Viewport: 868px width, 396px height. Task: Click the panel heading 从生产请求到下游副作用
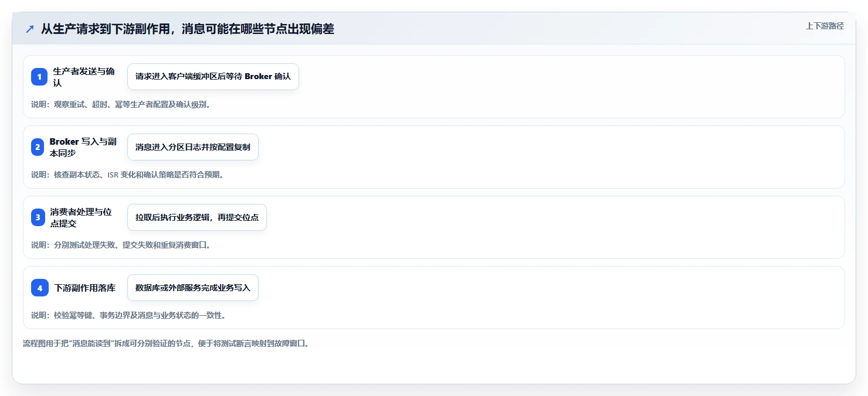coord(188,29)
